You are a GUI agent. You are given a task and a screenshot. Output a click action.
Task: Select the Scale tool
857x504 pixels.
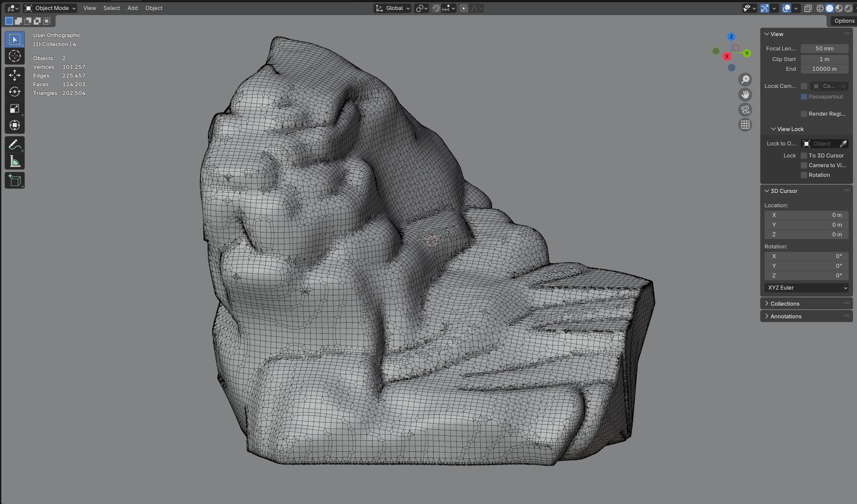tap(15, 109)
